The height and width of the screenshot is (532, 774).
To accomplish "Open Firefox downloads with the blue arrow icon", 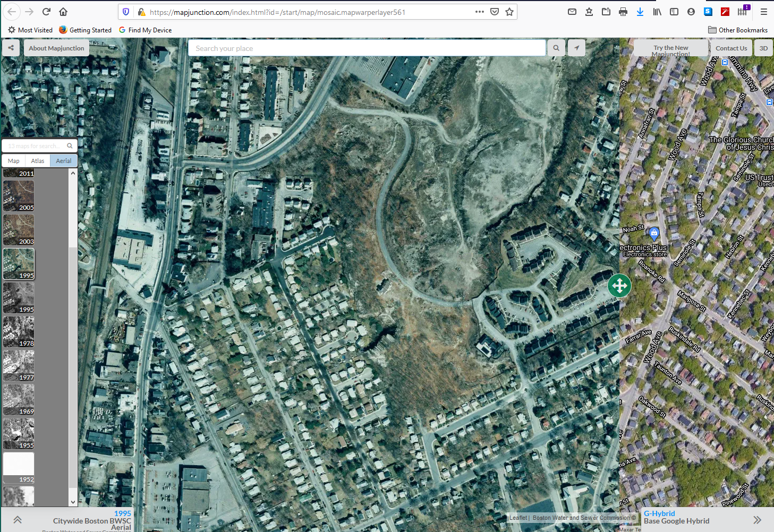I will click(640, 11).
